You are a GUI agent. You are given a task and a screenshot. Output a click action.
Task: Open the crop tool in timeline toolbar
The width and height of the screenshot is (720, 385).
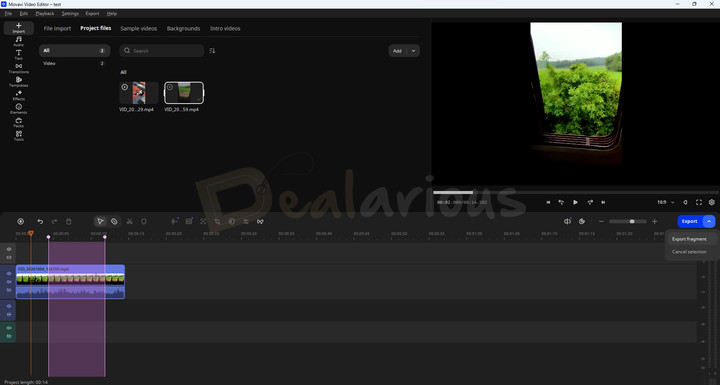pos(217,221)
